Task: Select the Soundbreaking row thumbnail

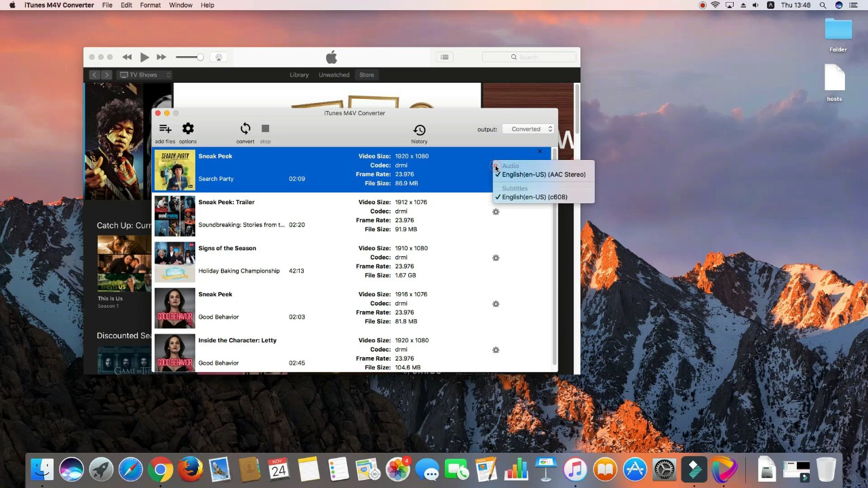Action: (175, 216)
